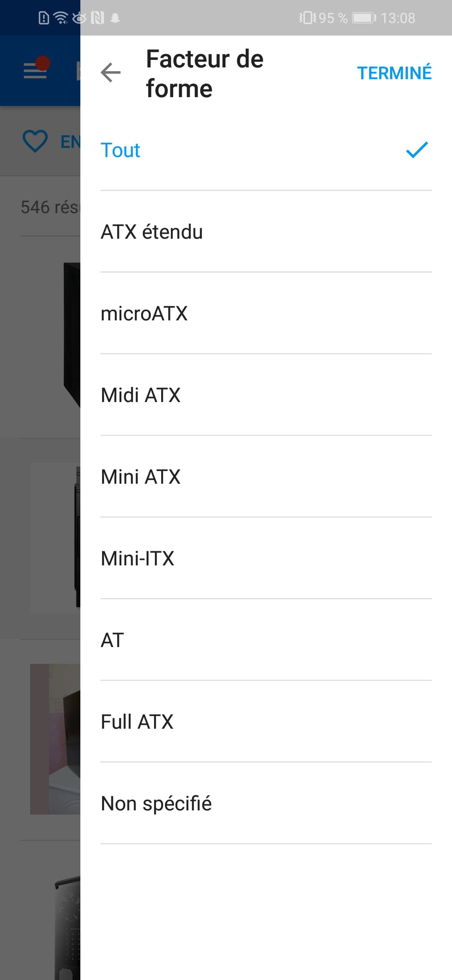Tap the battery icon in status bar
Image resolution: width=452 pixels, height=980 pixels.
[x=364, y=18]
